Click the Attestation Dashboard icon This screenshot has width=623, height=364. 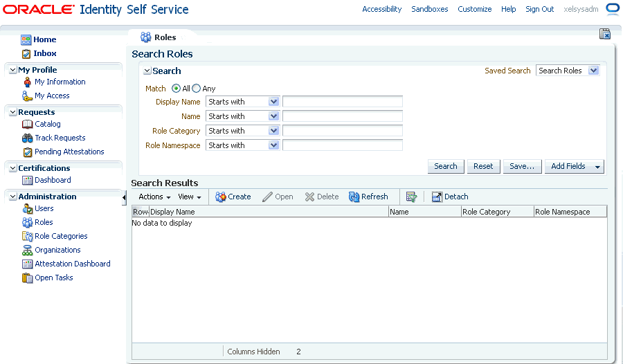coord(28,264)
